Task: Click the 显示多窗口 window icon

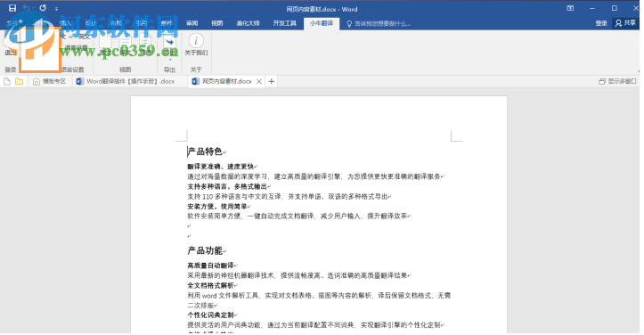Action: (x=602, y=81)
